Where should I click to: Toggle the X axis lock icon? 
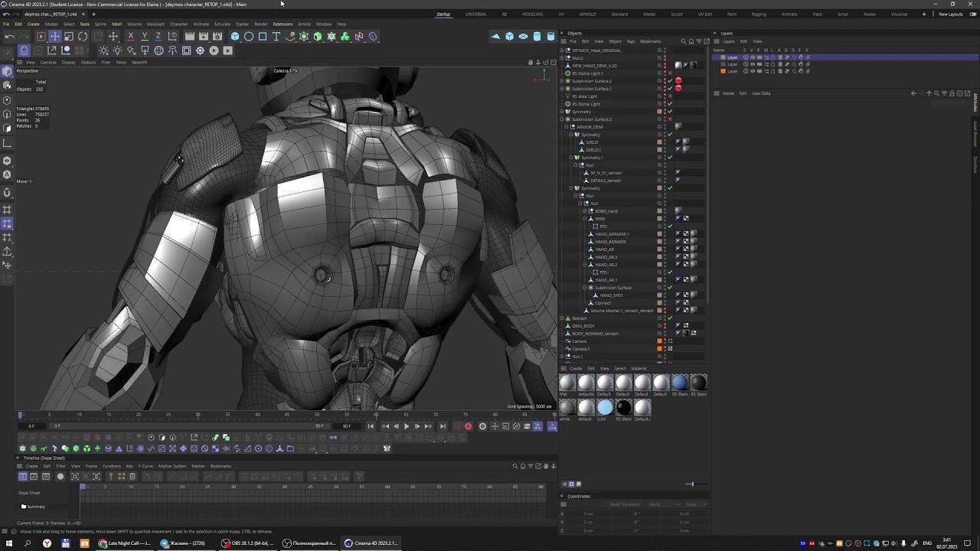pyautogui.click(x=131, y=37)
